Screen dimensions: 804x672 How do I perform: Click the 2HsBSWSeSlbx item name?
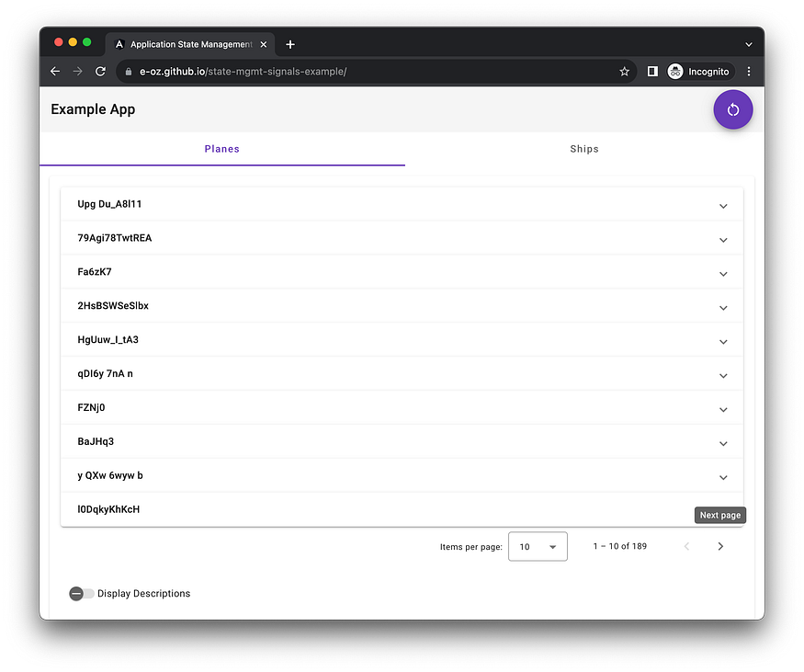tap(113, 306)
